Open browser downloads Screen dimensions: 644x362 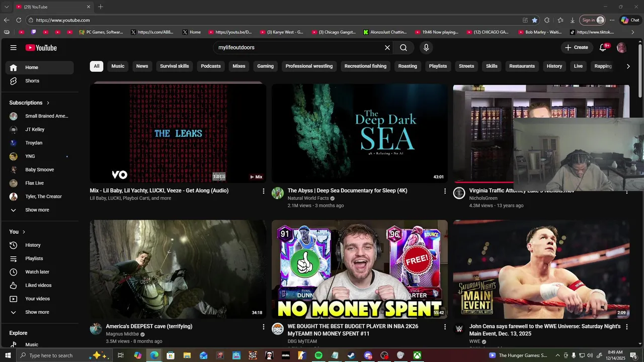573,20
